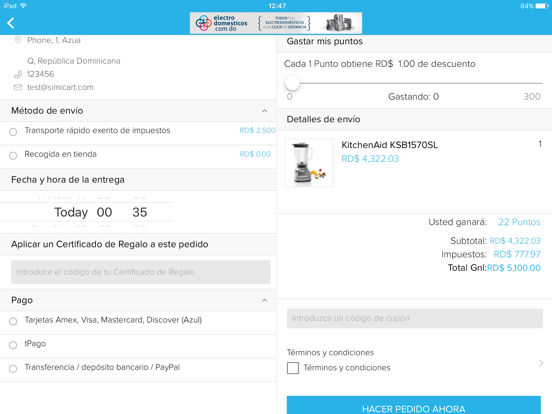Screen dimensions: 552x414
Task: Tap the appliances image in top banner
Action: [339, 23]
